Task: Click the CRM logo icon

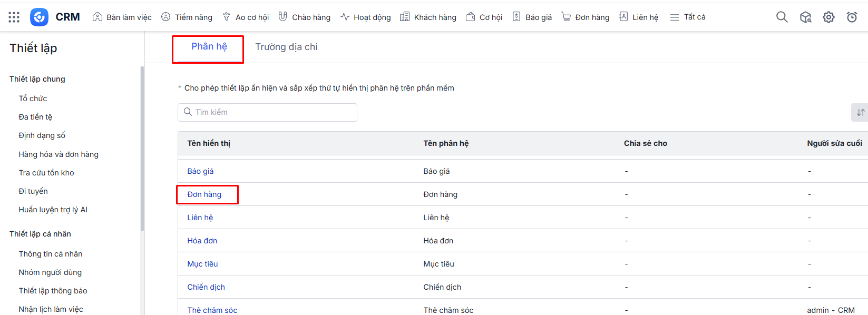Action: tap(39, 17)
